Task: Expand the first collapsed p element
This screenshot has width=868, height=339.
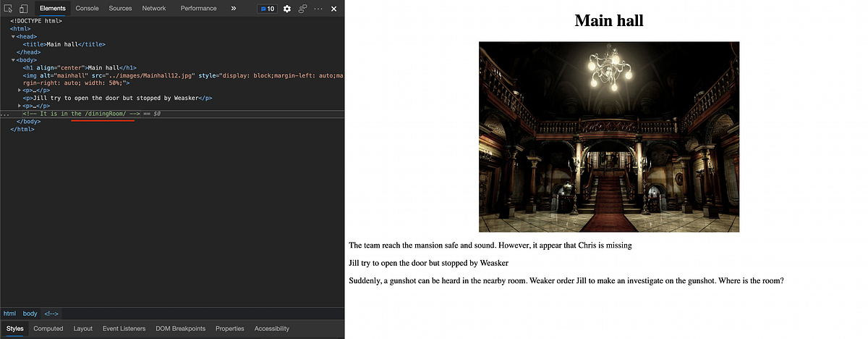Action: point(20,90)
